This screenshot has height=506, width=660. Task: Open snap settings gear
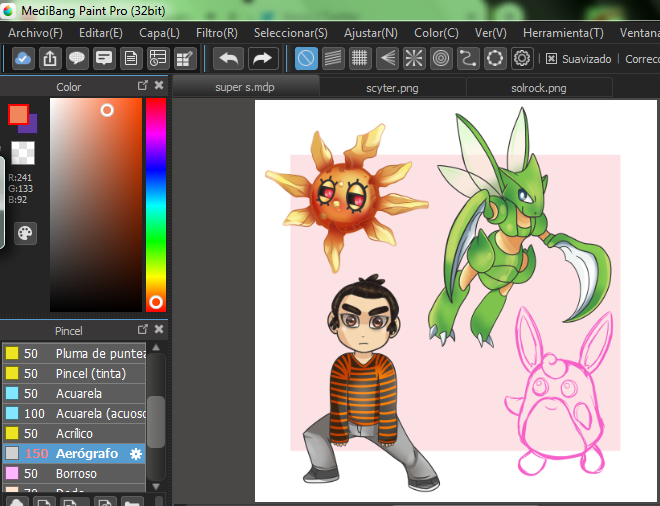[522, 58]
